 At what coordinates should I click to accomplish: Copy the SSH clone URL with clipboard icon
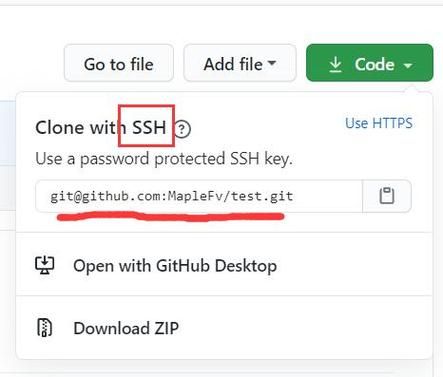[387, 196]
